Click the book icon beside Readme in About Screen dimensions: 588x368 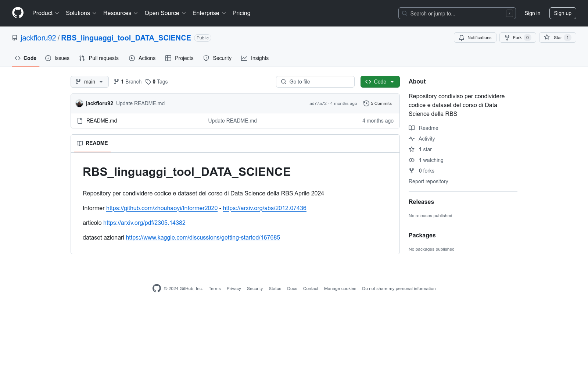tap(412, 128)
